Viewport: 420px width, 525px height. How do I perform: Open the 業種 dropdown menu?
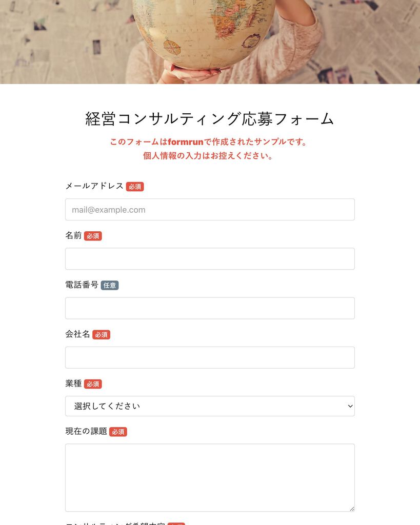pos(210,406)
